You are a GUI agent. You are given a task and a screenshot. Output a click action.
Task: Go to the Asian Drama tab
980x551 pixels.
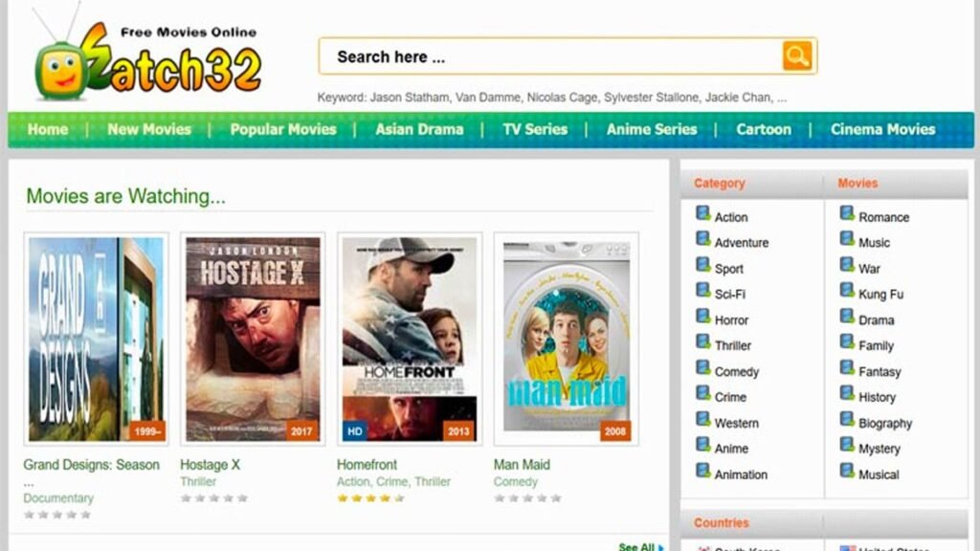click(x=419, y=128)
